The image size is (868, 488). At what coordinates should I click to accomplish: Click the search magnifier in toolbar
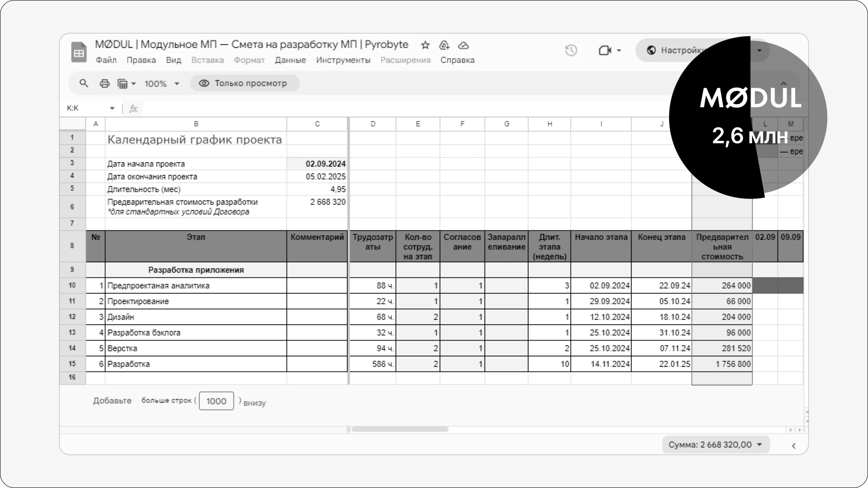coord(83,83)
